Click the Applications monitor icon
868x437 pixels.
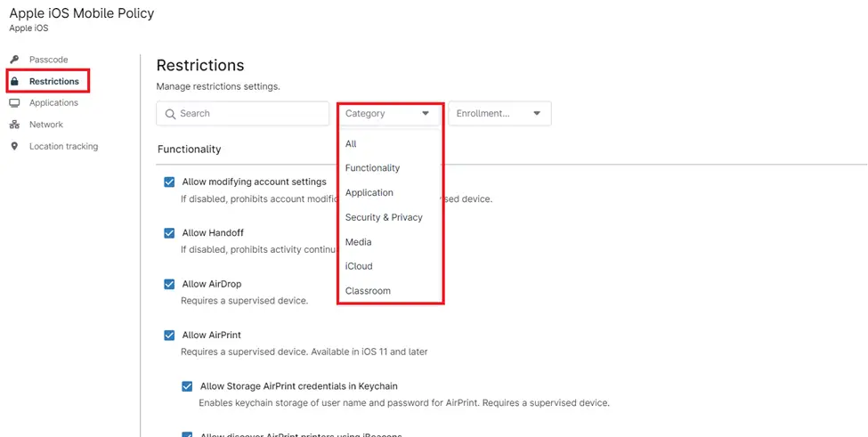click(14, 103)
